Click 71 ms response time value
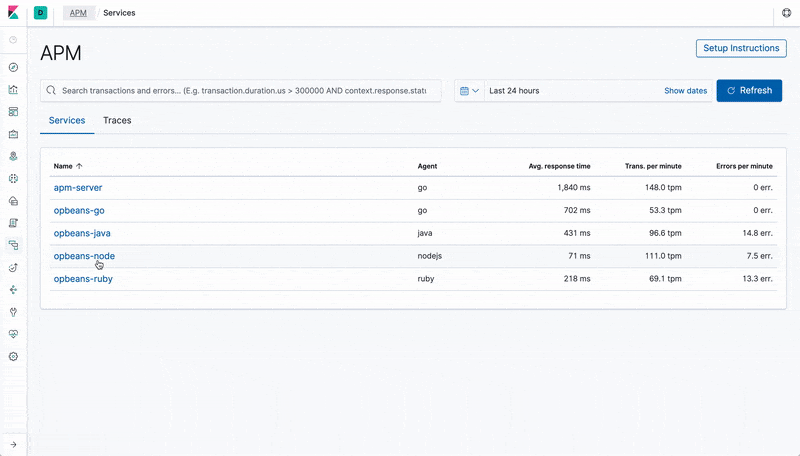This screenshot has width=800, height=456. [x=579, y=256]
